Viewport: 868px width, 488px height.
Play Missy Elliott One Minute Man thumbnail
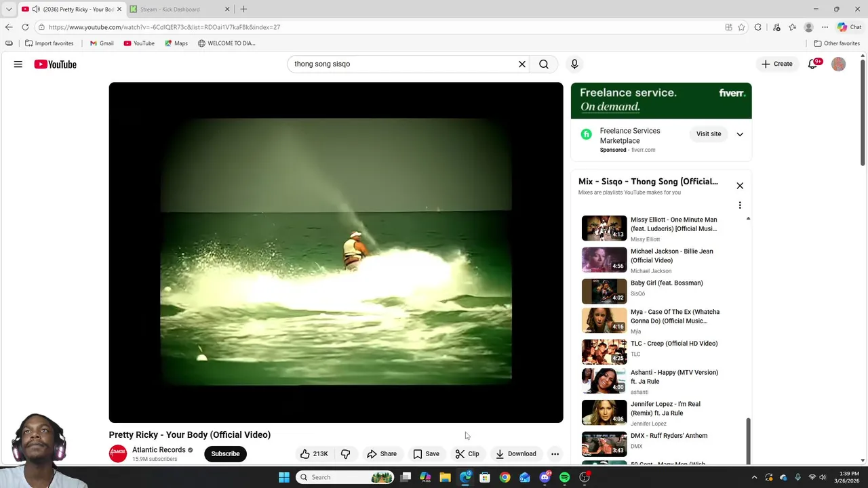pyautogui.click(x=604, y=228)
